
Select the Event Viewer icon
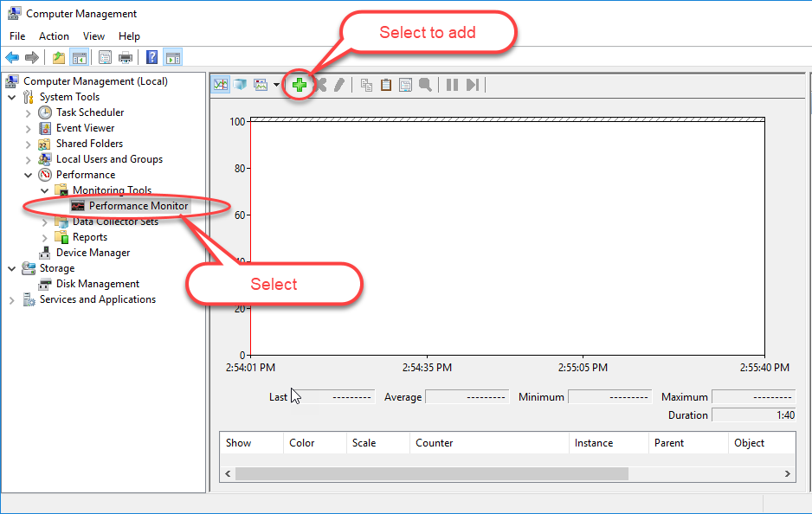(45, 128)
